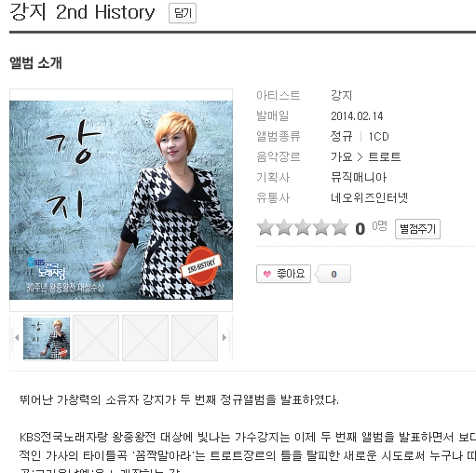Select the first rating star
This screenshot has height=473, width=476.
pyautogui.click(x=265, y=227)
